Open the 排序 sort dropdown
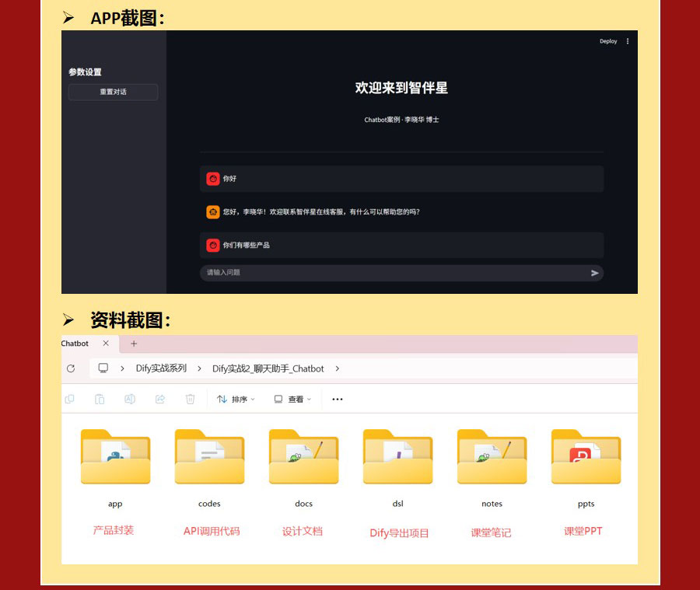This screenshot has height=590, width=700. pyautogui.click(x=236, y=399)
